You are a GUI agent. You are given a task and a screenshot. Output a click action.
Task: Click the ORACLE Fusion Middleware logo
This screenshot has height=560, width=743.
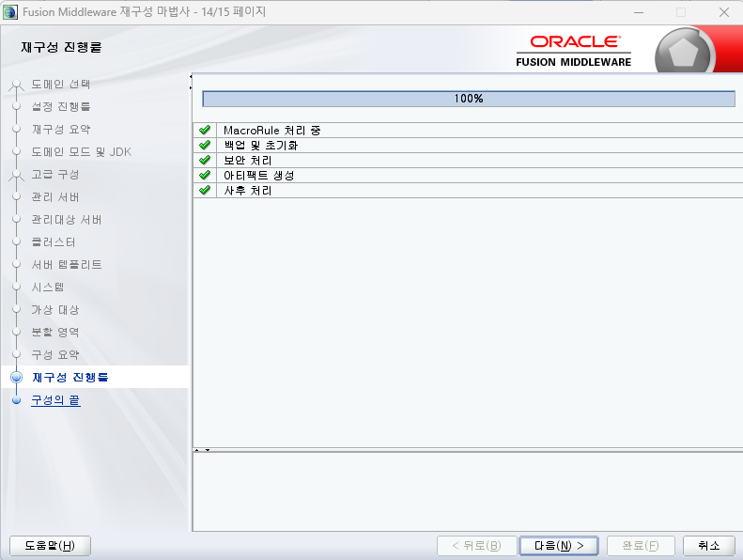573,52
